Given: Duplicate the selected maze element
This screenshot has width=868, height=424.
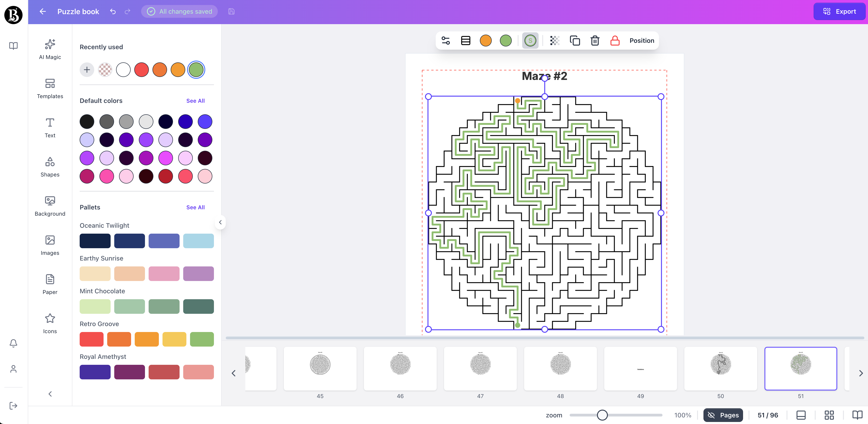Looking at the screenshot, I should (x=575, y=41).
